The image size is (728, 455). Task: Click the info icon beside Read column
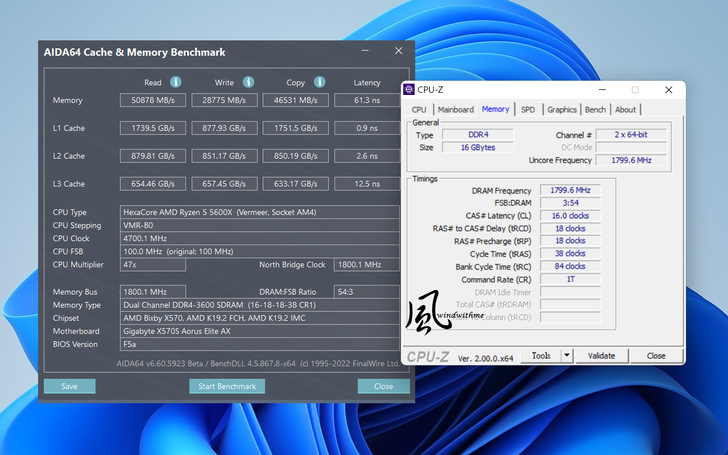176,82
